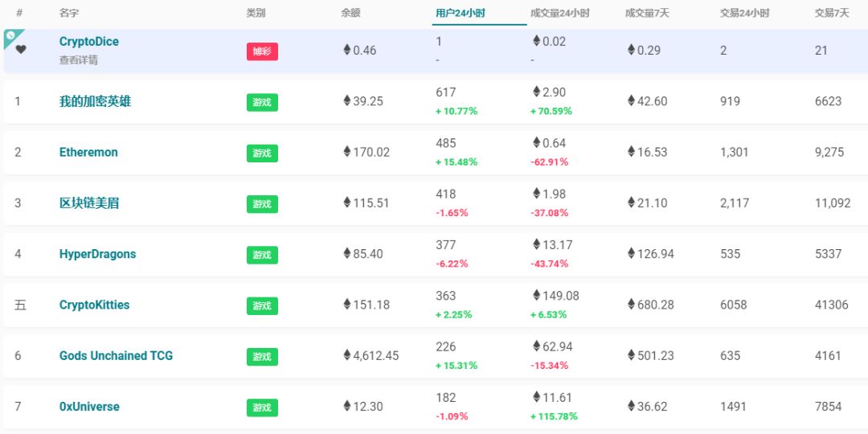Sort by 用户24小时 column header

coord(460,13)
